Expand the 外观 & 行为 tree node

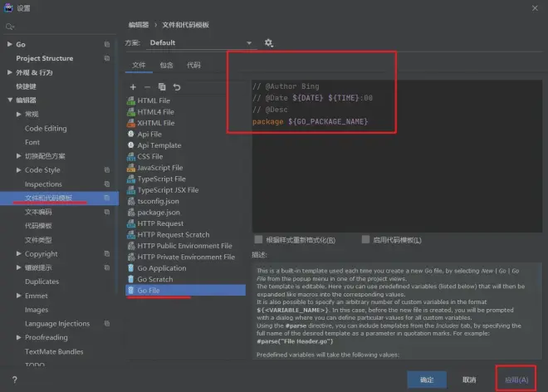[x=9, y=72]
